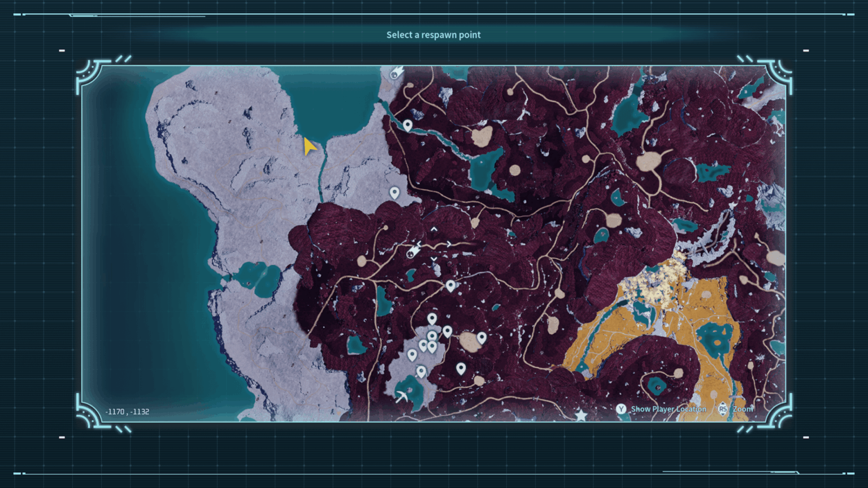Select the pickaxe icon by the southern lake
The width and height of the screenshot is (868, 488).
coord(402,396)
